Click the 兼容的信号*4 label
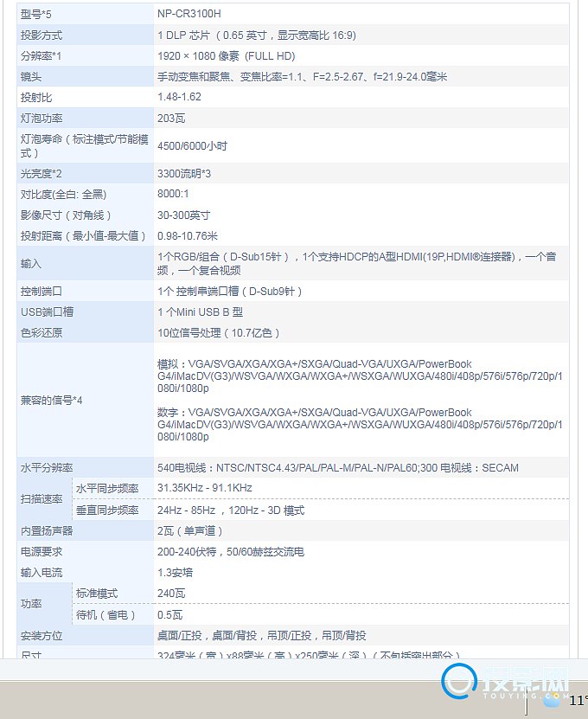This screenshot has width=588, height=719. pyautogui.click(x=51, y=401)
